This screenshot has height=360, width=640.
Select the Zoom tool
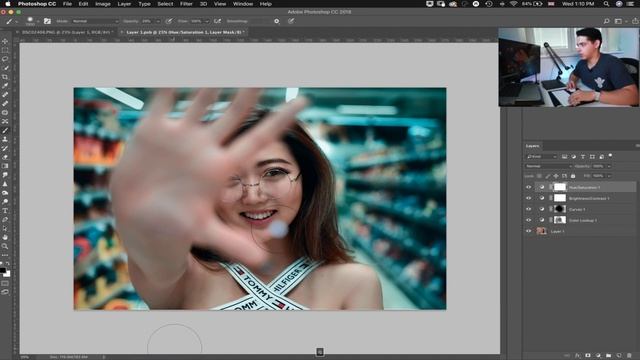(5, 247)
